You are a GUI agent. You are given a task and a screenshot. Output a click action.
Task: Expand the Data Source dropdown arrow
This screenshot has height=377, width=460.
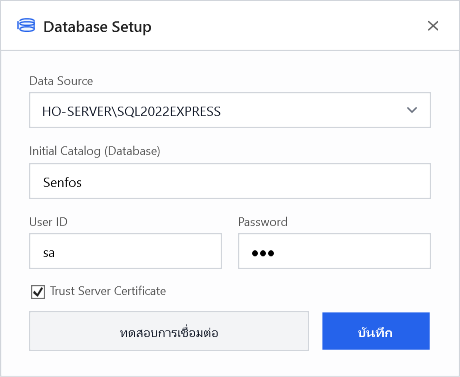pos(412,110)
